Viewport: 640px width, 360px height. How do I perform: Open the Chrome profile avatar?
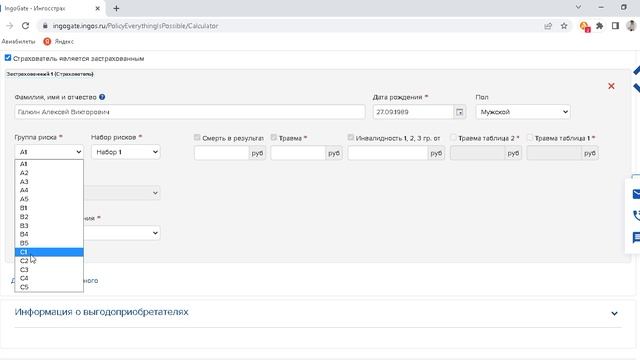coord(631,26)
